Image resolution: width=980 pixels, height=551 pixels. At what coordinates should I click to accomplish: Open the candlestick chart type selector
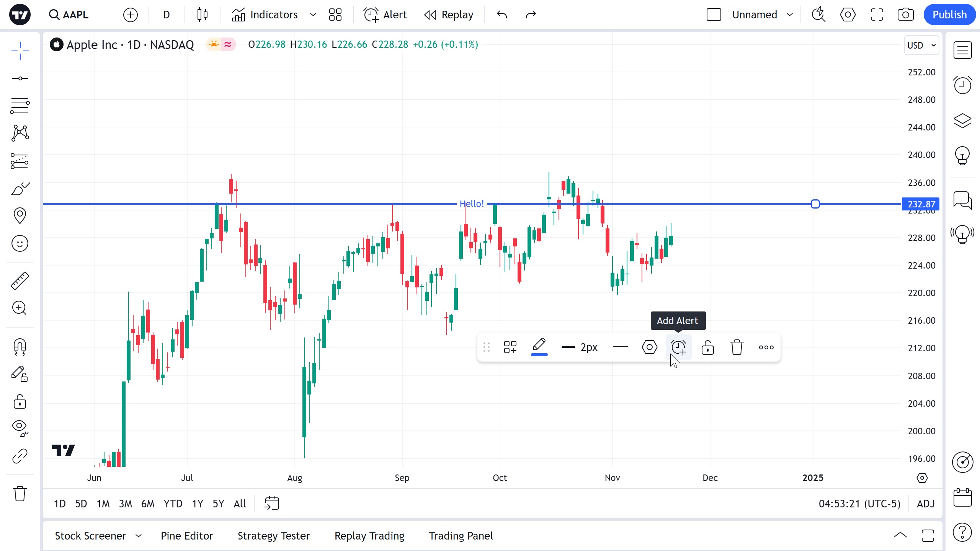coord(202,15)
